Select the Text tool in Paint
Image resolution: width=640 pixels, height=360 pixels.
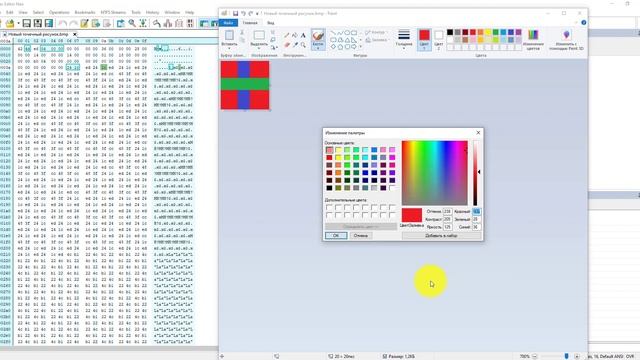(303, 36)
